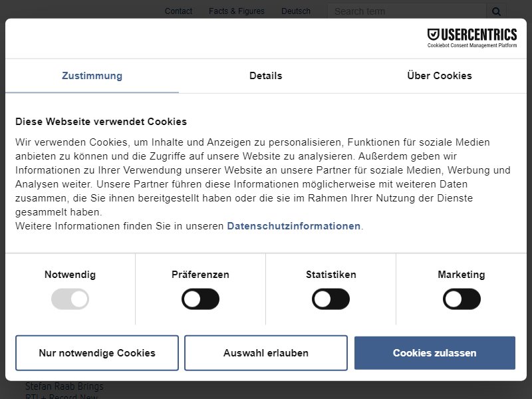Click the Diese Webseite verwendet Cookies heading
Screen dimensions: 532x399
[101, 122]
